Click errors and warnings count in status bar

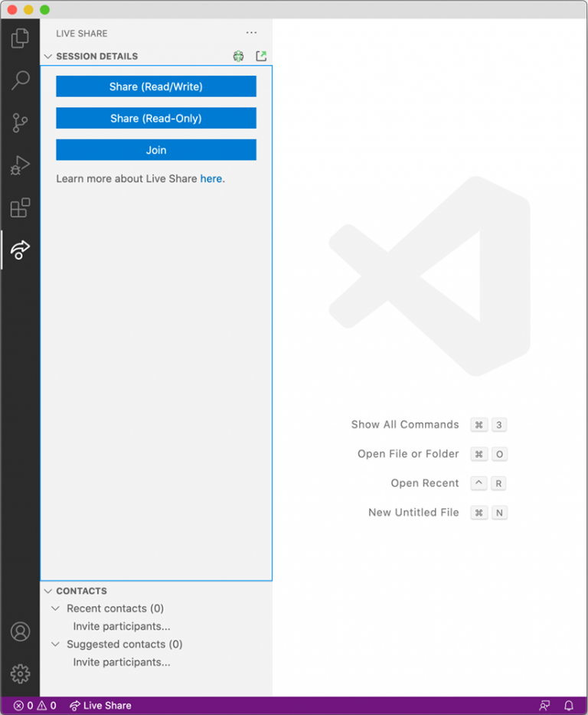click(35, 705)
